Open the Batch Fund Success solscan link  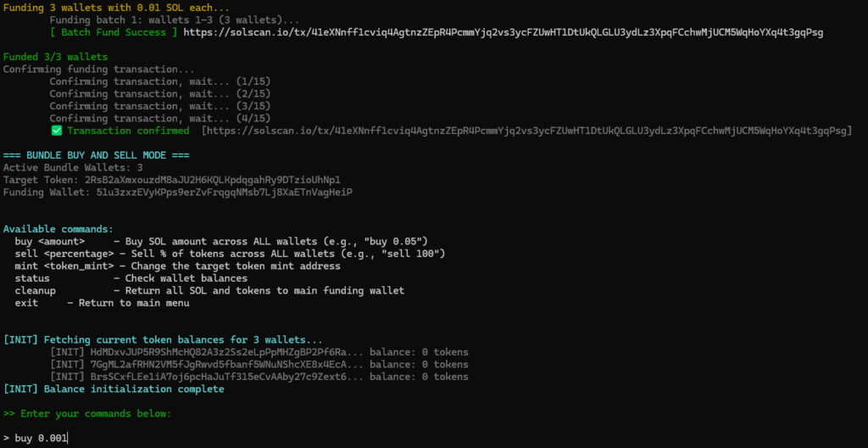pos(502,32)
